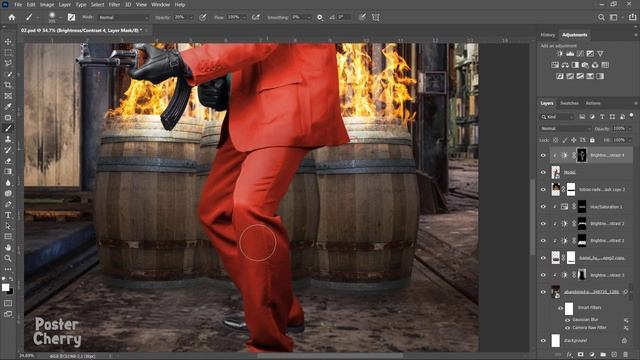Hide the Background layer
Screen dimensions: 640x360
coord(543,340)
